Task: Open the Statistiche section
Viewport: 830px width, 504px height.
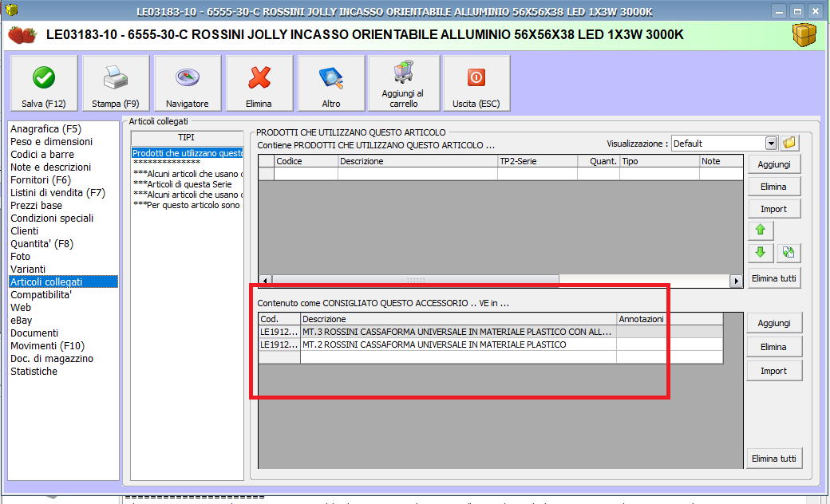Action: tap(34, 371)
